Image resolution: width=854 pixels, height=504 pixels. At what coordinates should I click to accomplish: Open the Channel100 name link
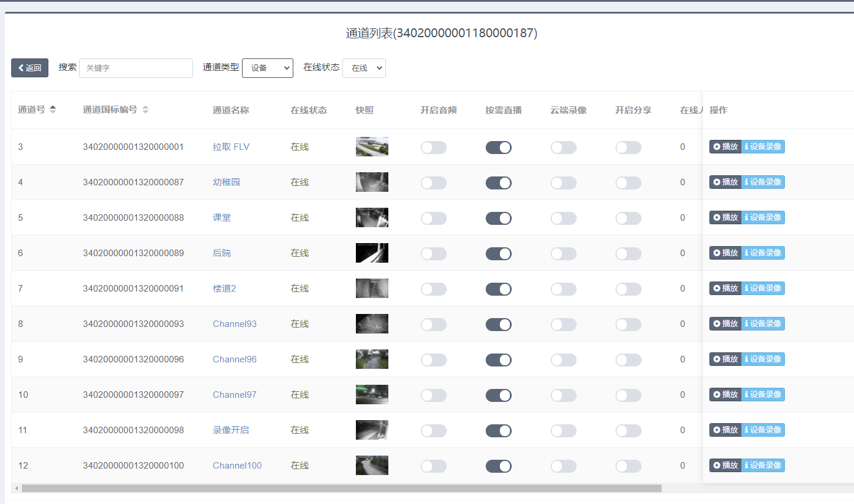click(x=237, y=466)
